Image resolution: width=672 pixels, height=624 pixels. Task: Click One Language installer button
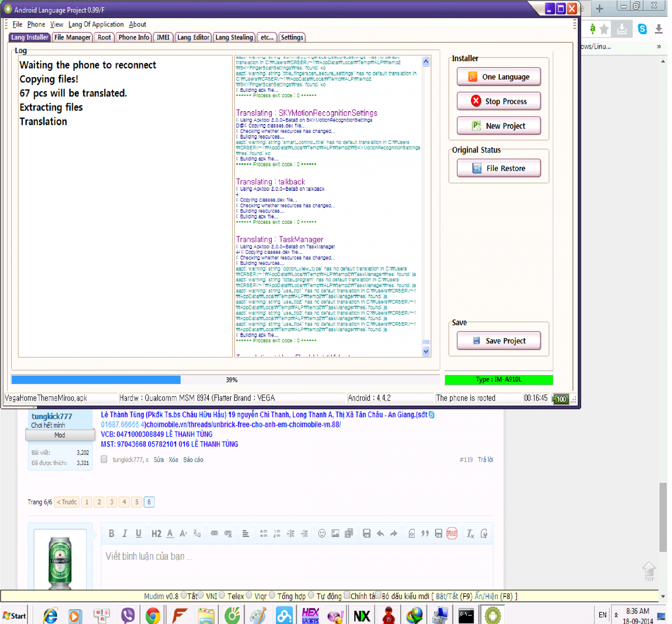[498, 77]
